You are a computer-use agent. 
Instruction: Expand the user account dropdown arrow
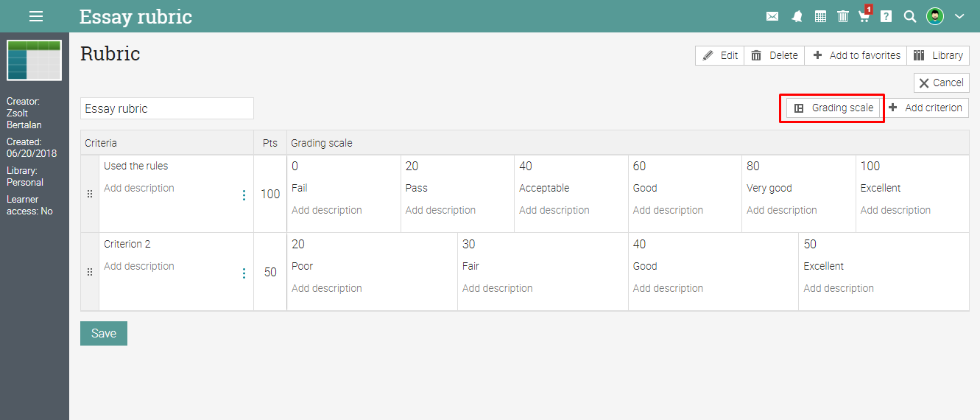959,16
